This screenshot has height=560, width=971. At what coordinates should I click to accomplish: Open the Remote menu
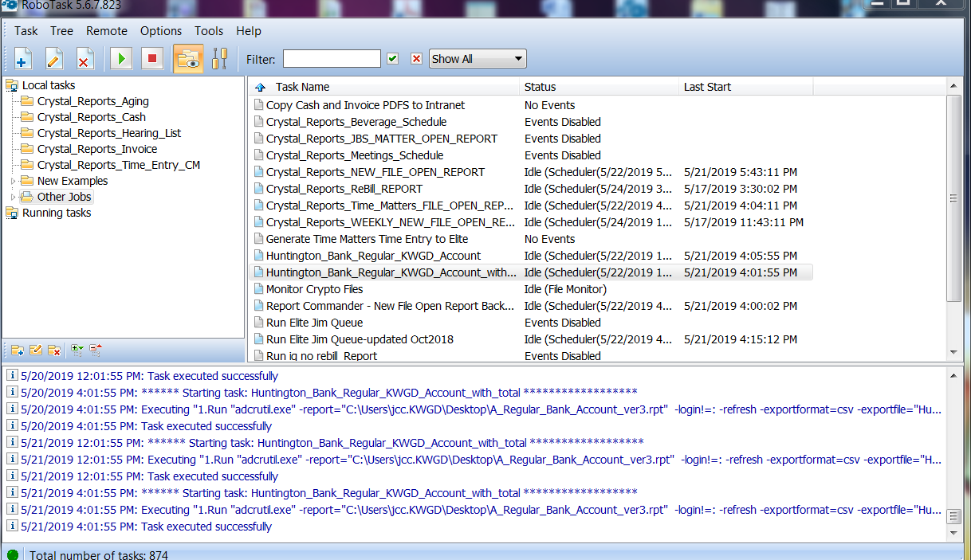pyautogui.click(x=107, y=31)
